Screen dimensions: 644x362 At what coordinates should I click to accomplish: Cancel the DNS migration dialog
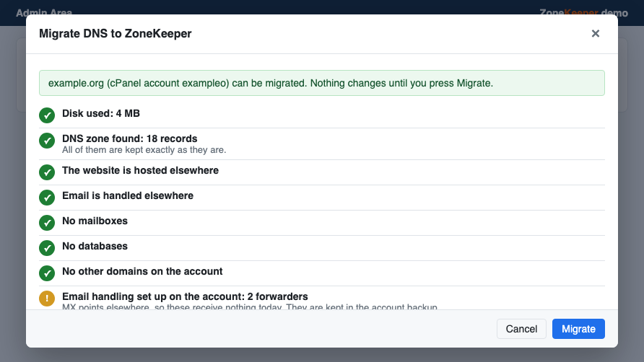pyautogui.click(x=521, y=329)
